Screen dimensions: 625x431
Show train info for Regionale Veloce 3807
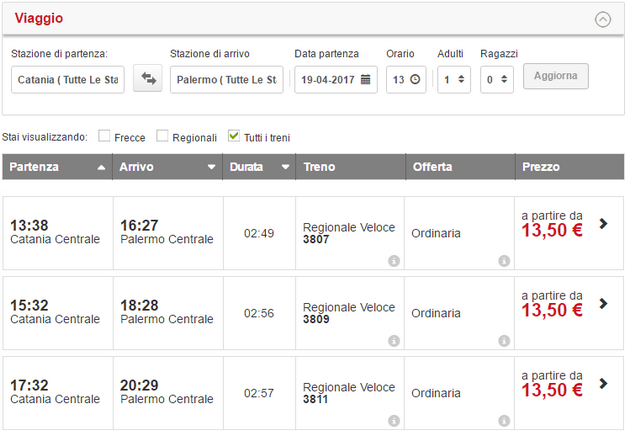[x=394, y=261]
